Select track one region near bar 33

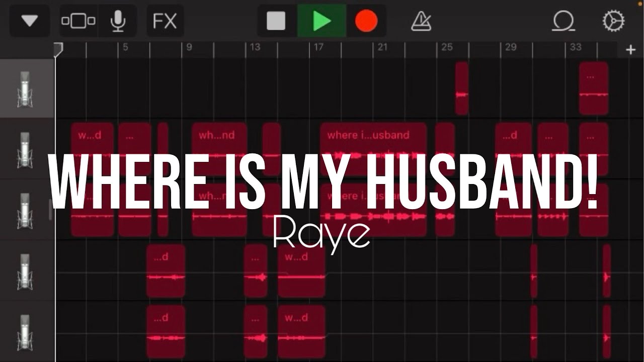tap(594, 88)
